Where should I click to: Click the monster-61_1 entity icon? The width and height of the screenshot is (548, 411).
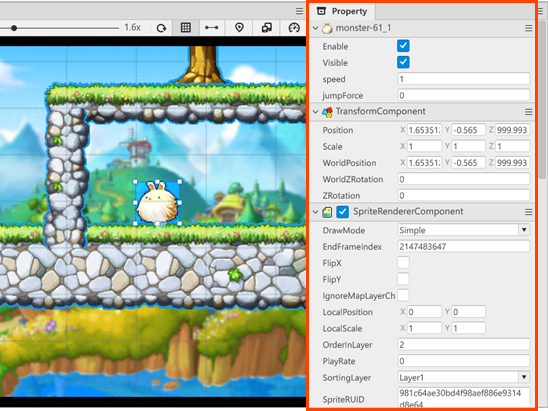(327, 28)
